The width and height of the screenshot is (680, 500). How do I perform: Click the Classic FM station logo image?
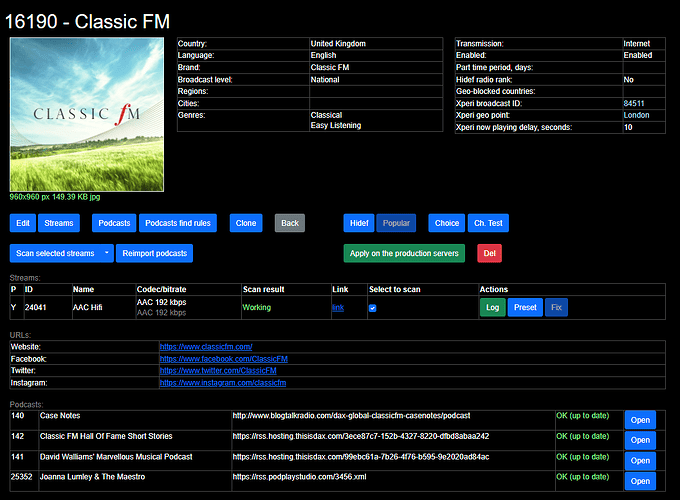coord(87,114)
